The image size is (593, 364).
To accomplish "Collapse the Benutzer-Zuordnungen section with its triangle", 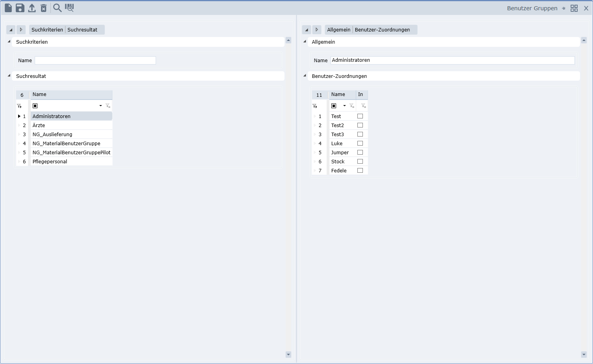I will [305, 76].
